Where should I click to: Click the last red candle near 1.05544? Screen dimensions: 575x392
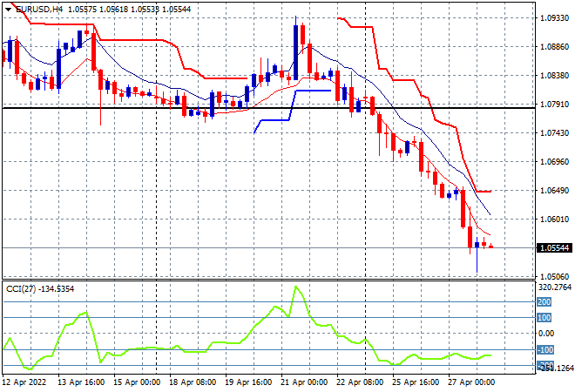click(491, 247)
